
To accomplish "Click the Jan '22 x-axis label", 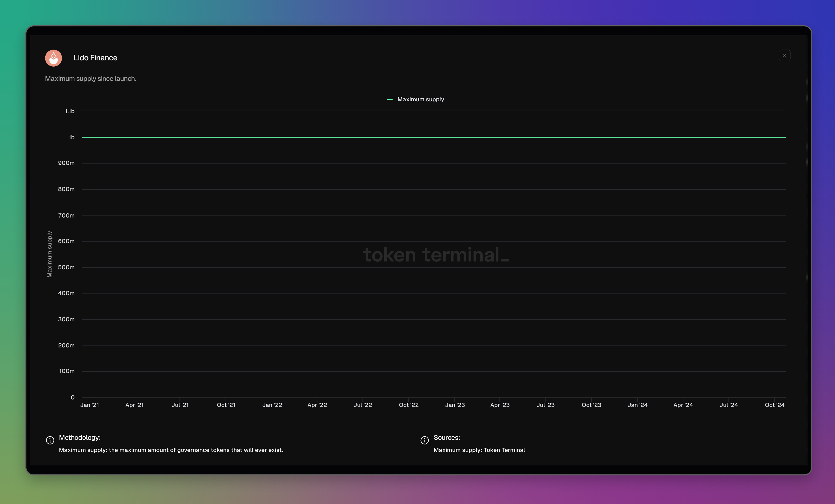I will pos(272,405).
